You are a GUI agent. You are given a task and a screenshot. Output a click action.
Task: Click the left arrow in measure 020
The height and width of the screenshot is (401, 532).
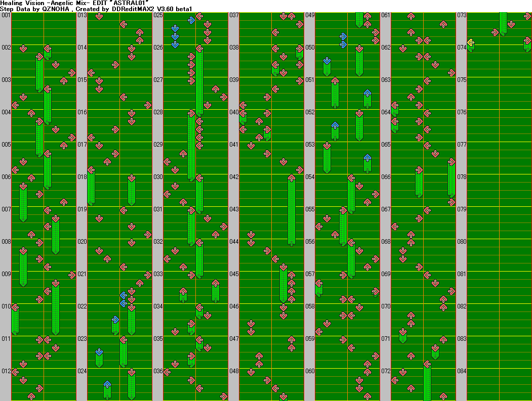pos(124,267)
